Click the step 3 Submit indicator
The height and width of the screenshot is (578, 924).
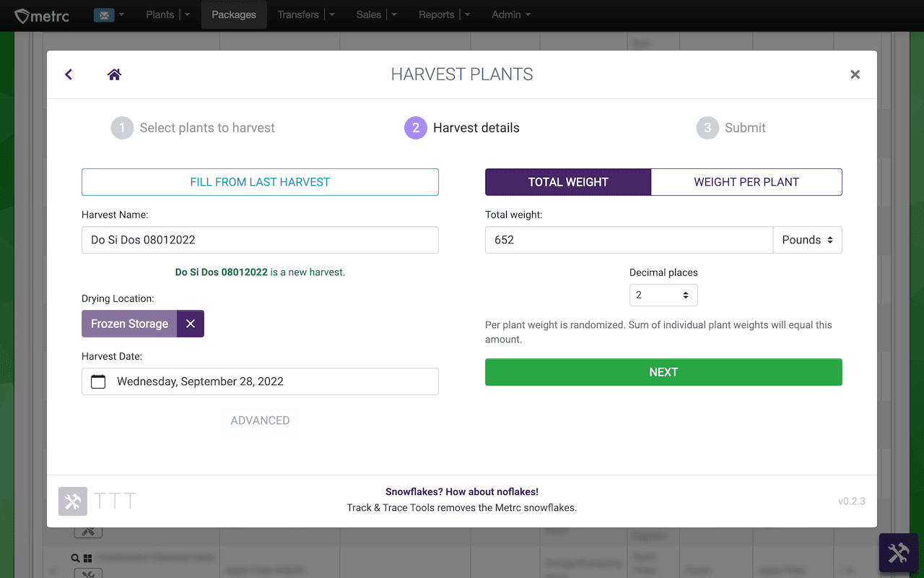[x=705, y=127]
